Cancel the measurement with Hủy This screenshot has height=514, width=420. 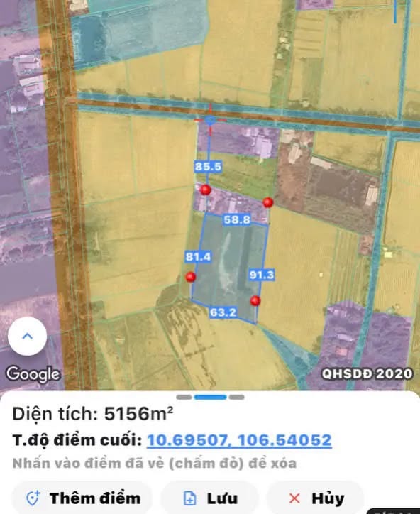coord(316,498)
